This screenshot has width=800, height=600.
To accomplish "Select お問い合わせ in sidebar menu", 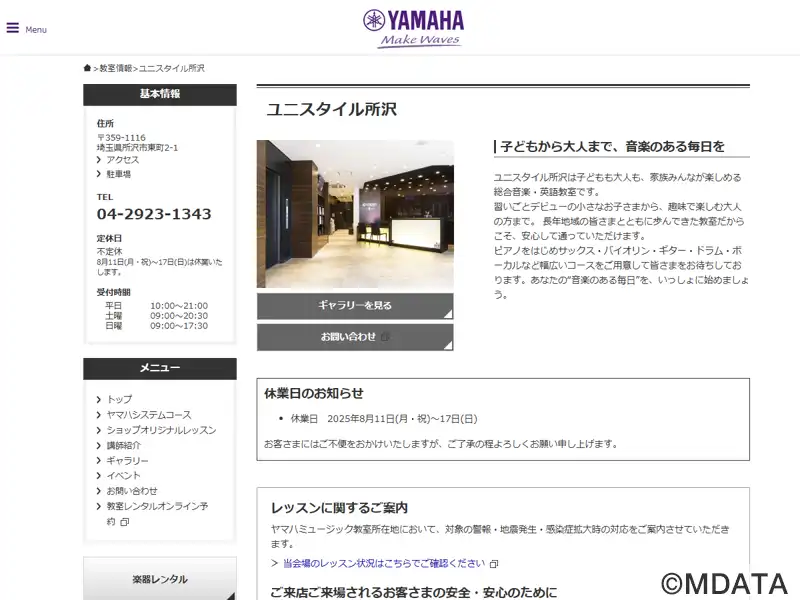I will 132,491.
